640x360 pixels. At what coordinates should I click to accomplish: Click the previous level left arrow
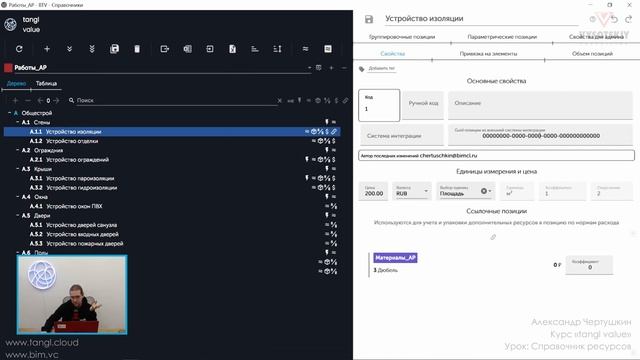pos(40,100)
